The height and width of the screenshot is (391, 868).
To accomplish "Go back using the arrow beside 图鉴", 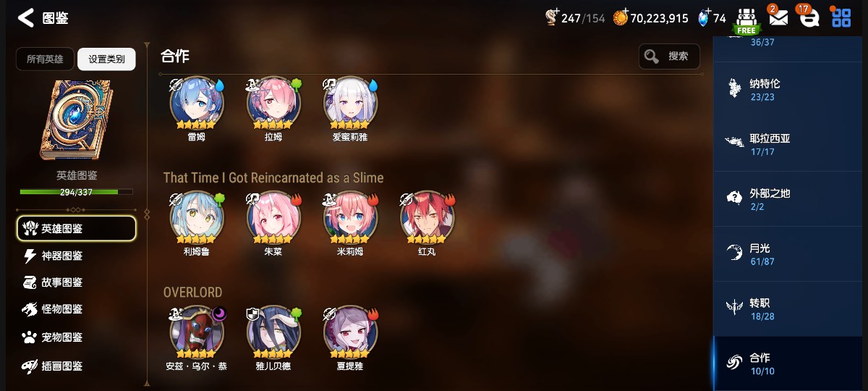I will pyautogui.click(x=26, y=18).
